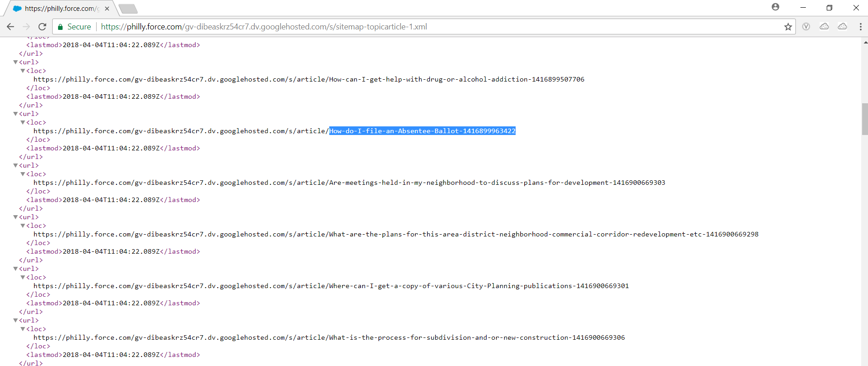Collapse the loc node for City-Planning-publications article
The height and width of the screenshot is (366, 868).
coord(23,277)
